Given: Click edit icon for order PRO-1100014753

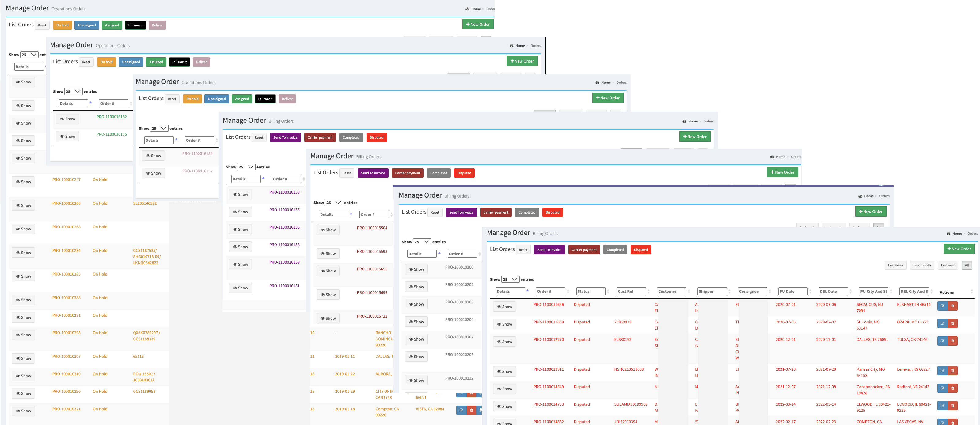Looking at the screenshot, I should click(942, 406).
